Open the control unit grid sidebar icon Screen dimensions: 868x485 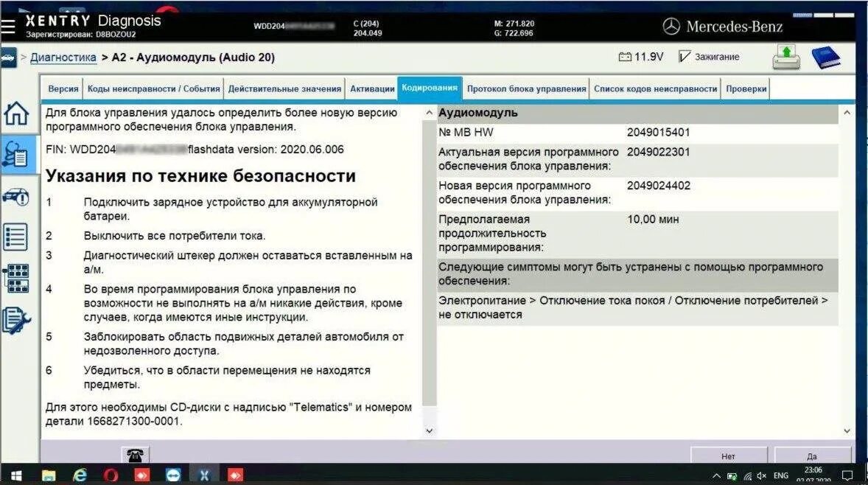tap(16, 278)
